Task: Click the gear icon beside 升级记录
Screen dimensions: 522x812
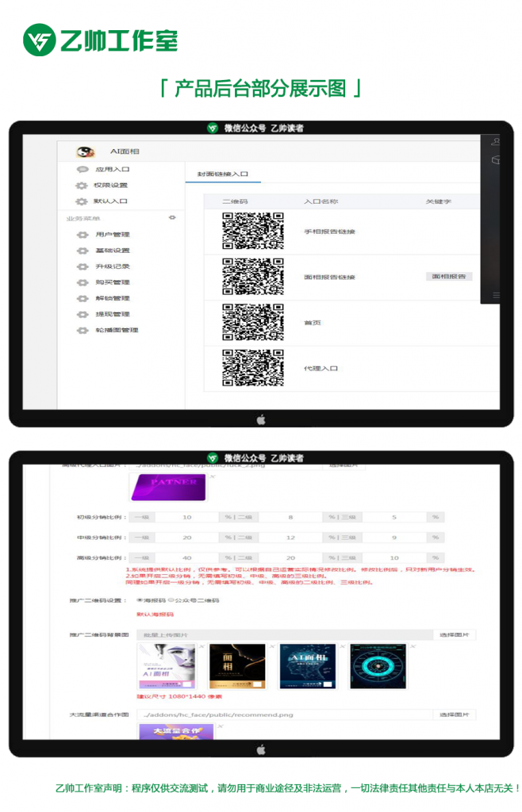Action: pos(83,266)
